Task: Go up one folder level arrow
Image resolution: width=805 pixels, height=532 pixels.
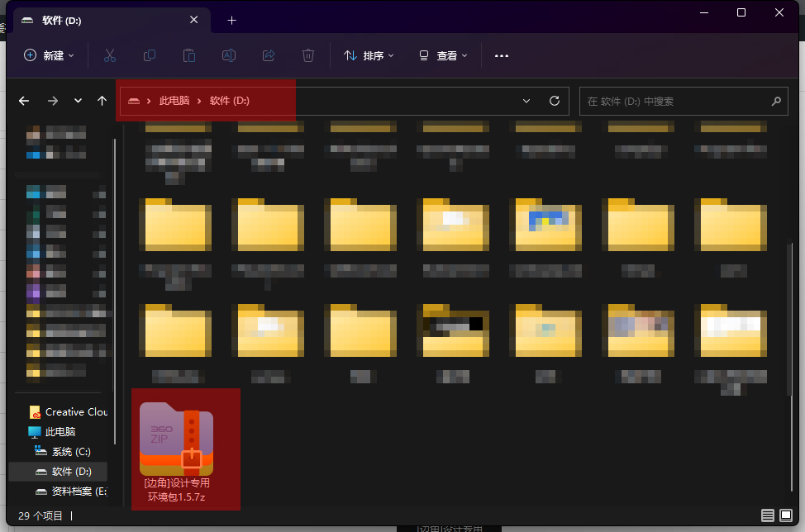Action: coord(102,101)
